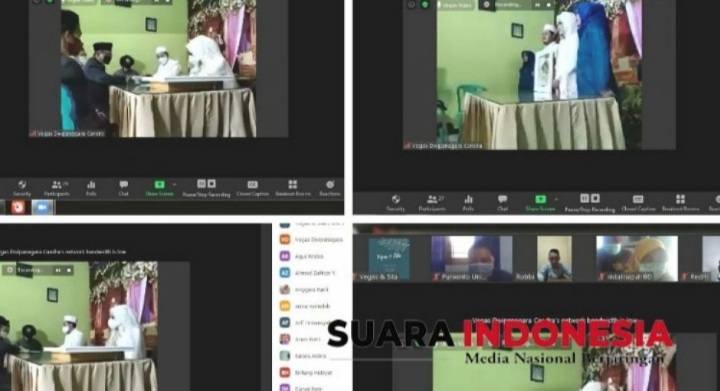This screenshot has width=720, height=391.
Task: Click Share Screen in the top-left Zoom window
Action: [159, 188]
